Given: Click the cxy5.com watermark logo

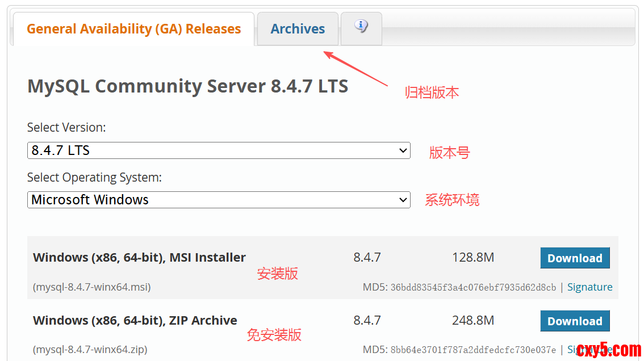Looking at the screenshot, I should pyautogui.click(x=609, y=349).
